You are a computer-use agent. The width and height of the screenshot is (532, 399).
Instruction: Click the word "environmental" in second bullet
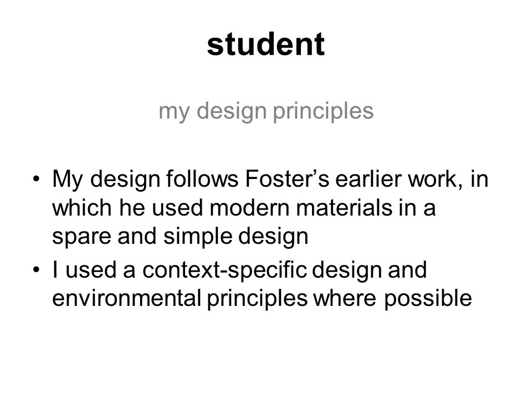[126, 298]
